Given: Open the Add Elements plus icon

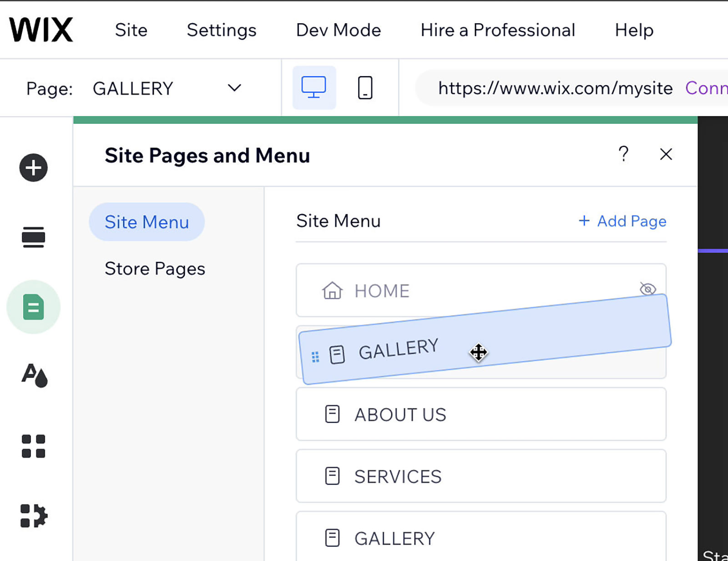Looking at the screenshot, I should click(x=33, y=168).
